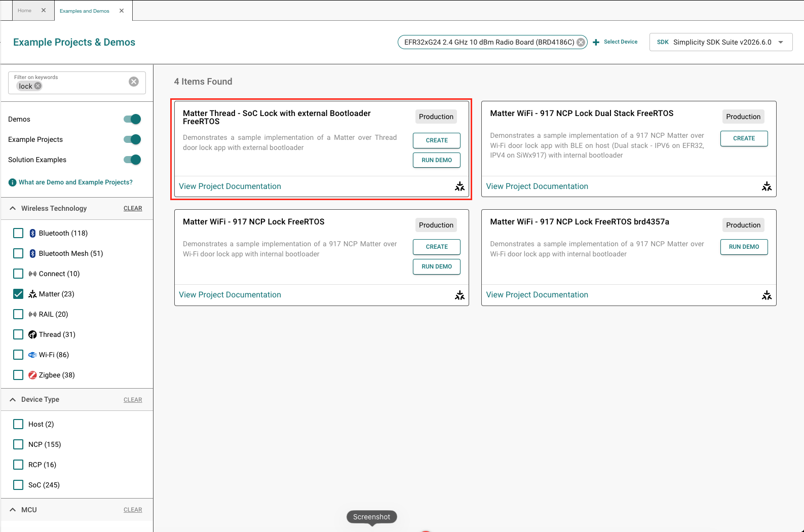Close the Examples and Demos tab
This screenshot has height=532, width=804.
point(122,11)
